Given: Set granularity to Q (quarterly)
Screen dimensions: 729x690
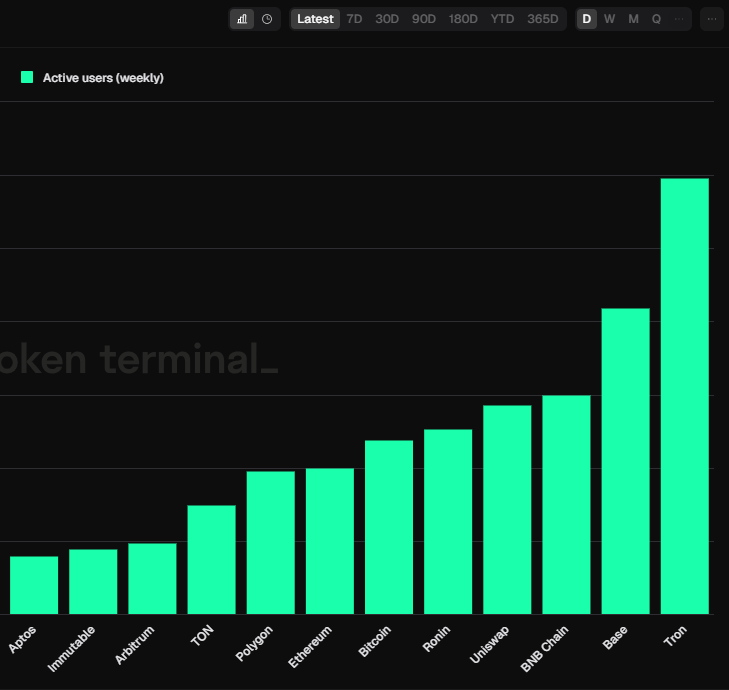Looking at the screenshot, I should pyautogui.click(x=656, y=19).
